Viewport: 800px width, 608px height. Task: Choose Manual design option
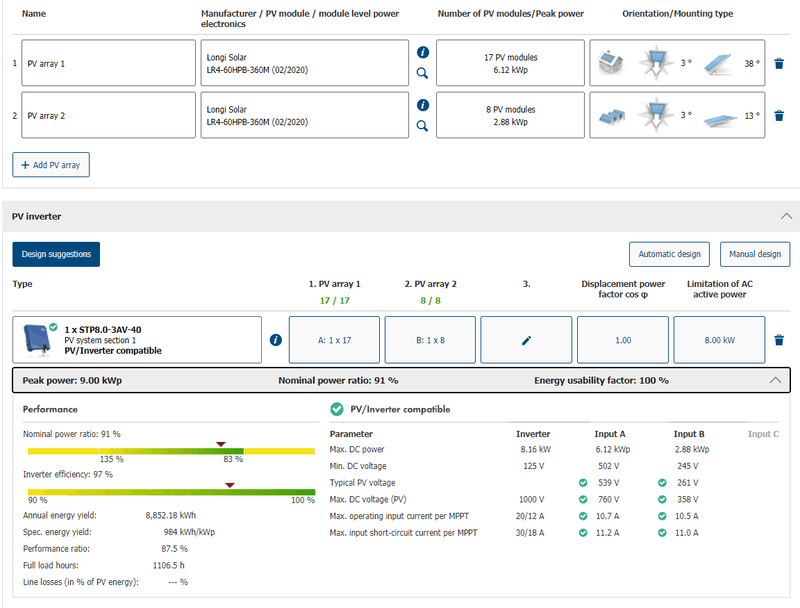tap(754, 254)
